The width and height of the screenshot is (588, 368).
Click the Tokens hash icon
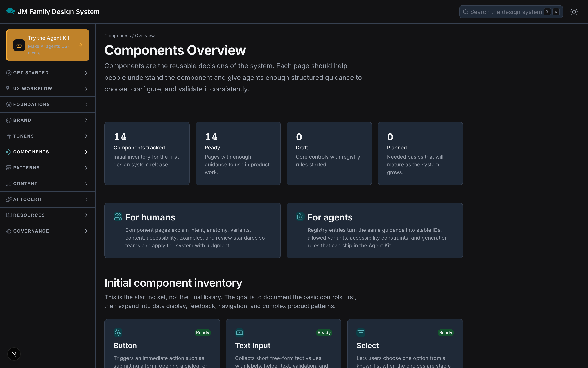[x=9, y=136]
